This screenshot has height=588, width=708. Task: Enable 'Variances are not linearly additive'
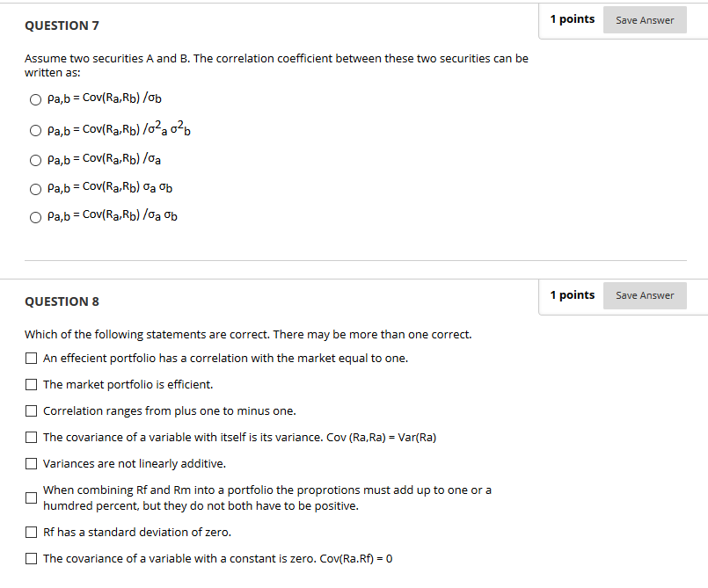[31, 463]
